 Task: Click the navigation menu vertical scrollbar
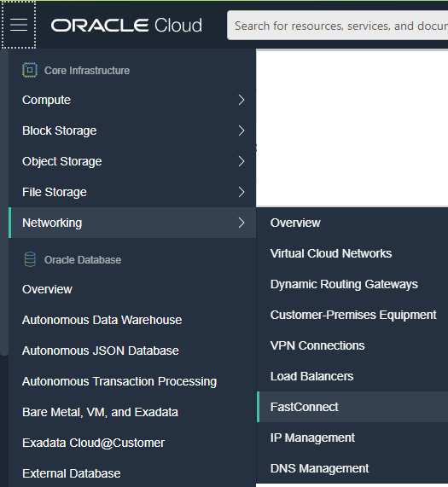coord(4,202)
